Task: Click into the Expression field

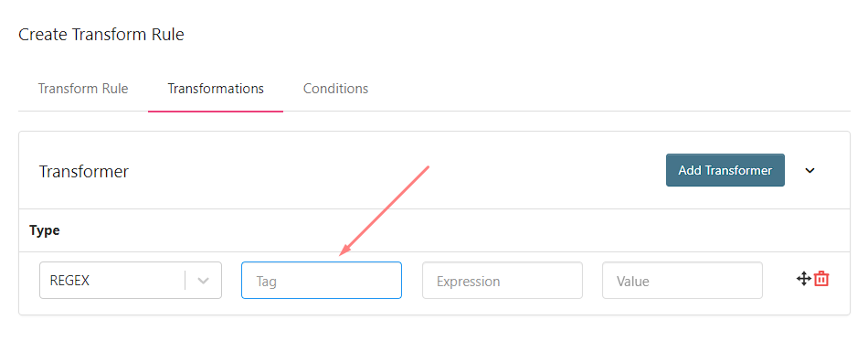Action: (x=503, y=281)
